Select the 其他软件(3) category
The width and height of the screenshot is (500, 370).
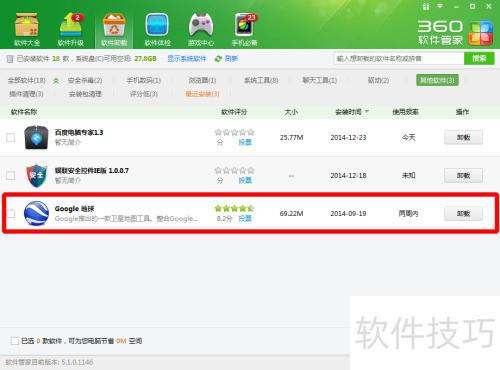pos(437,80)
